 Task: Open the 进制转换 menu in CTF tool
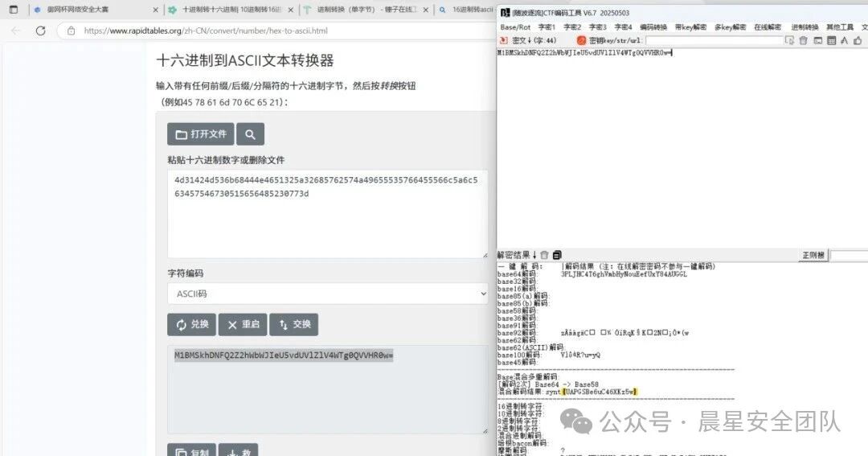pyautogui.click(x=804, y=27)
